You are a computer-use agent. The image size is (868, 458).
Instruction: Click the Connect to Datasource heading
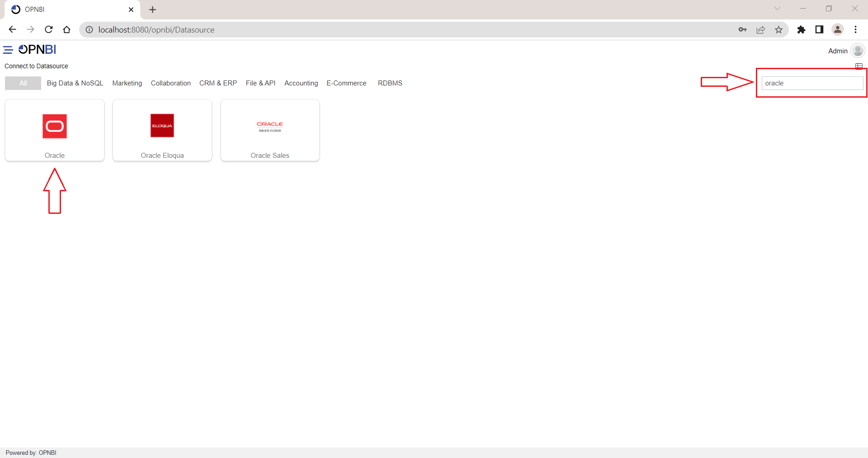click(36, 66)
